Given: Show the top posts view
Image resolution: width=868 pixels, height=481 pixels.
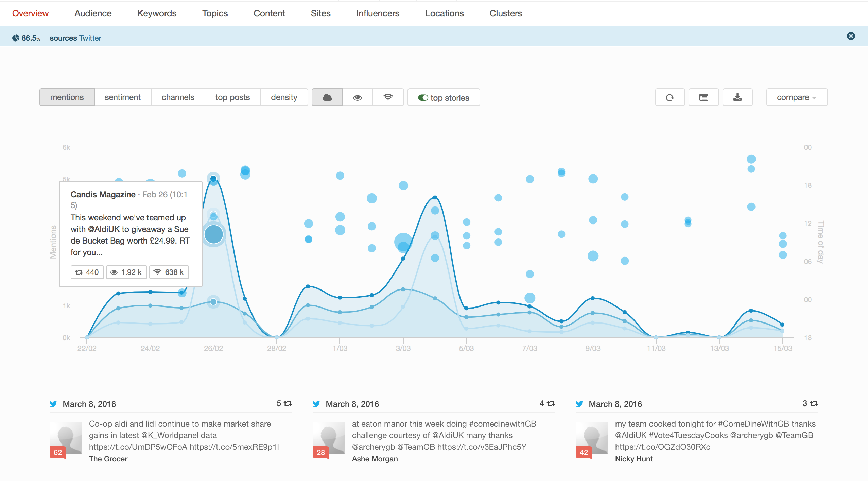Looking at the screenshot, I should pyautogui.click(x=232, y=98).
